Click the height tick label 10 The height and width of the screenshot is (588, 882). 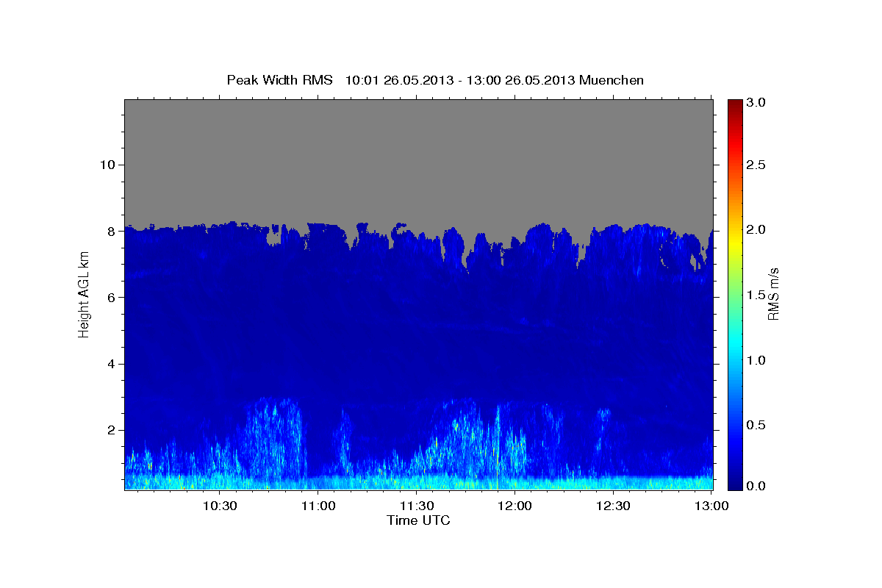[107, 165]
